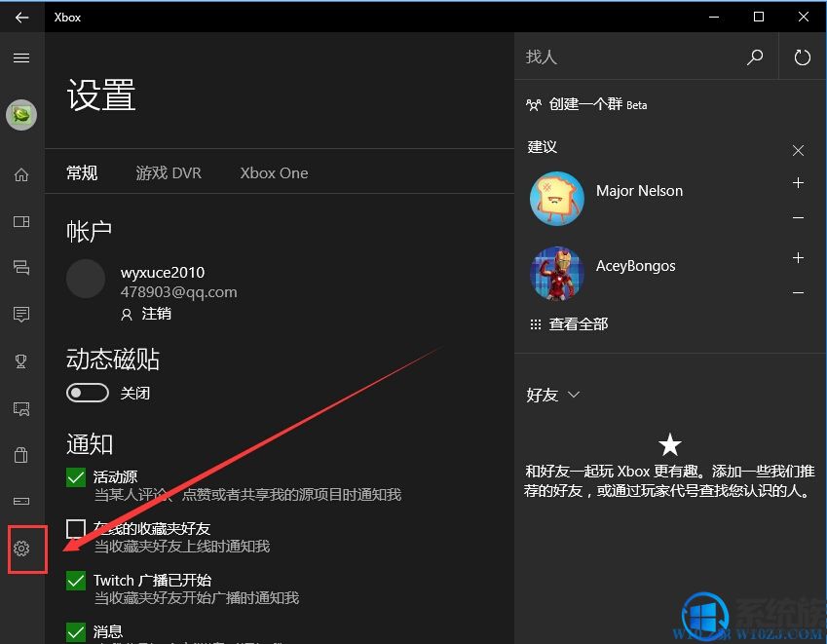Image resolution: width=827 pixels, height=644 pixels.
Task: Open the profile avatar in sidebar
Action: [21, 114]
